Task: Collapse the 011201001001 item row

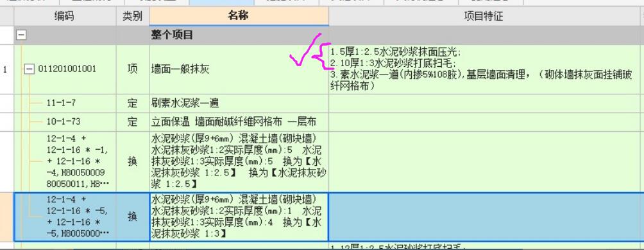Action: [29, 69]
